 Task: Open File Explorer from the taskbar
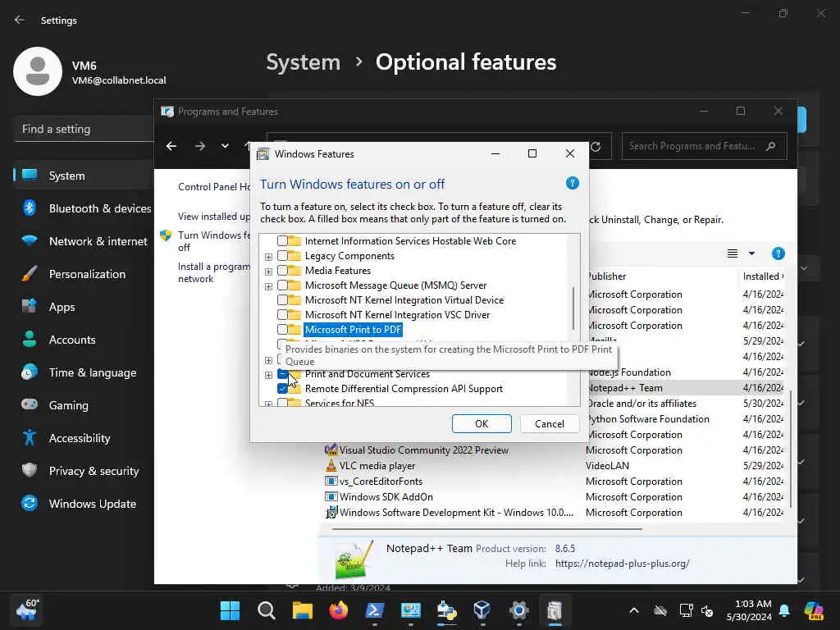click(x=302, y=610)
